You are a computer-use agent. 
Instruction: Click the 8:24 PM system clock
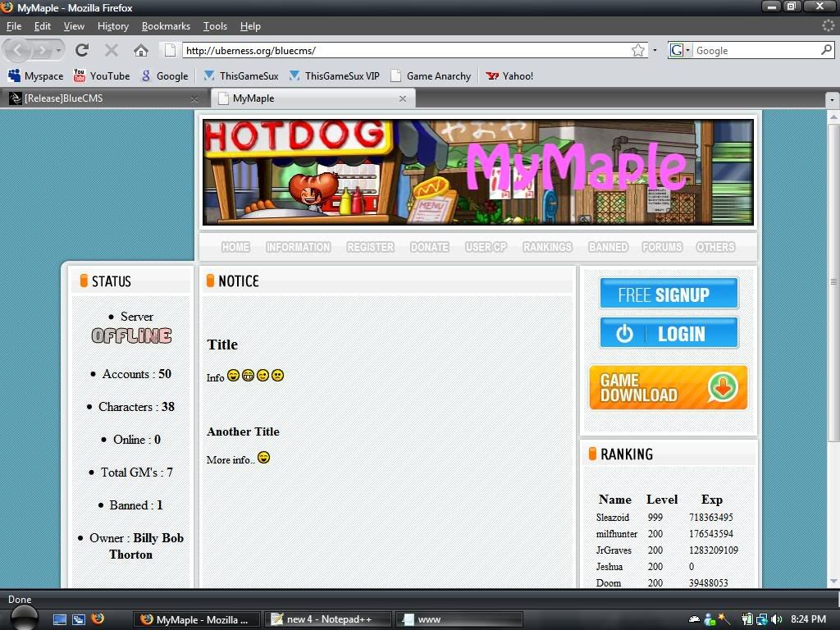[x=808, y=619]
